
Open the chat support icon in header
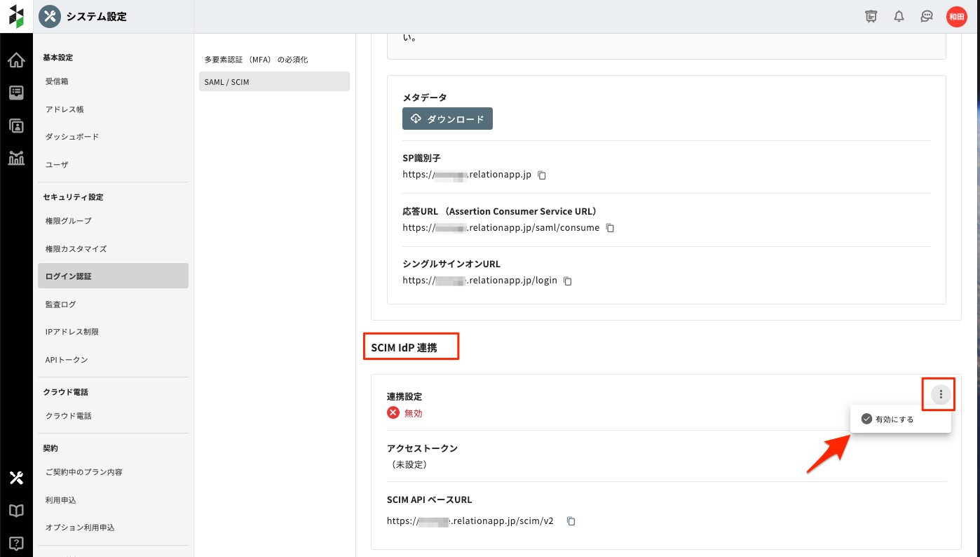(927, 17)
